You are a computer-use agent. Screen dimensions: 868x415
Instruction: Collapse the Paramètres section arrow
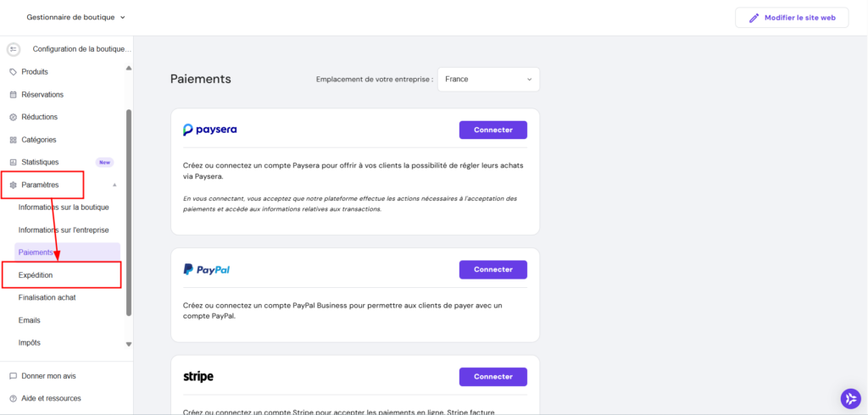[114, 185]
